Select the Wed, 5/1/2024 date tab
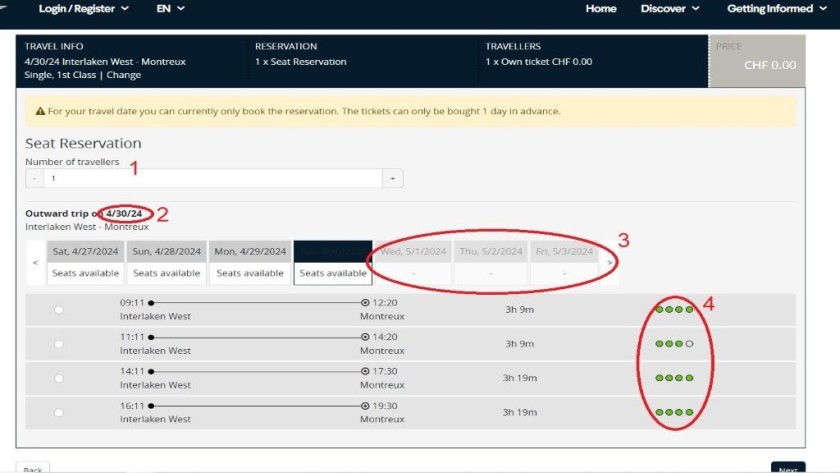This screenshot has height=473, width=840. (413, 262)
